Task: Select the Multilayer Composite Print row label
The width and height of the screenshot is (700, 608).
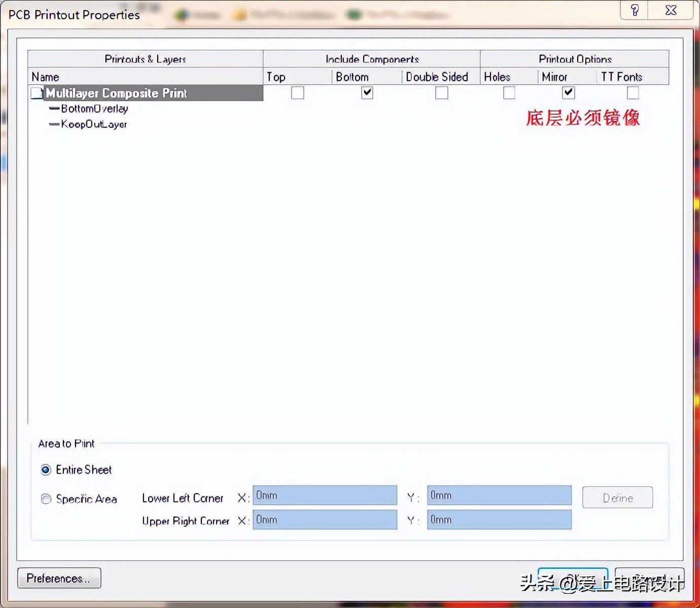Action: pyautogui.click(x=116, y=93)
